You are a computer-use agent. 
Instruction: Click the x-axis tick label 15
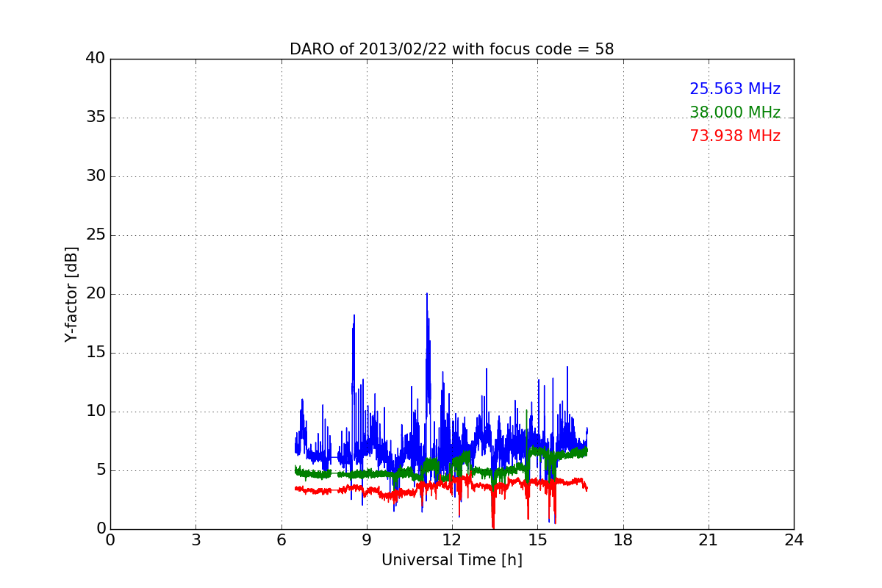pos(537,540)
